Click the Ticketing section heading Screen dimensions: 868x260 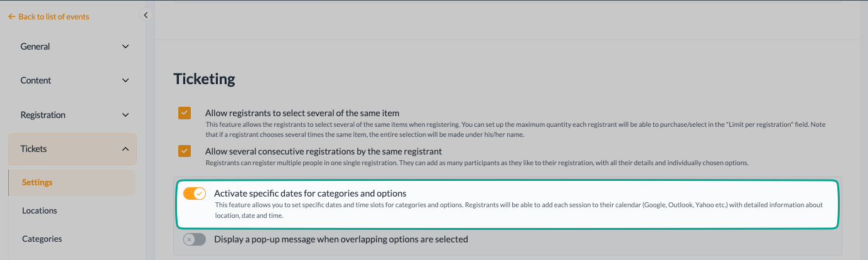(204, 79)
